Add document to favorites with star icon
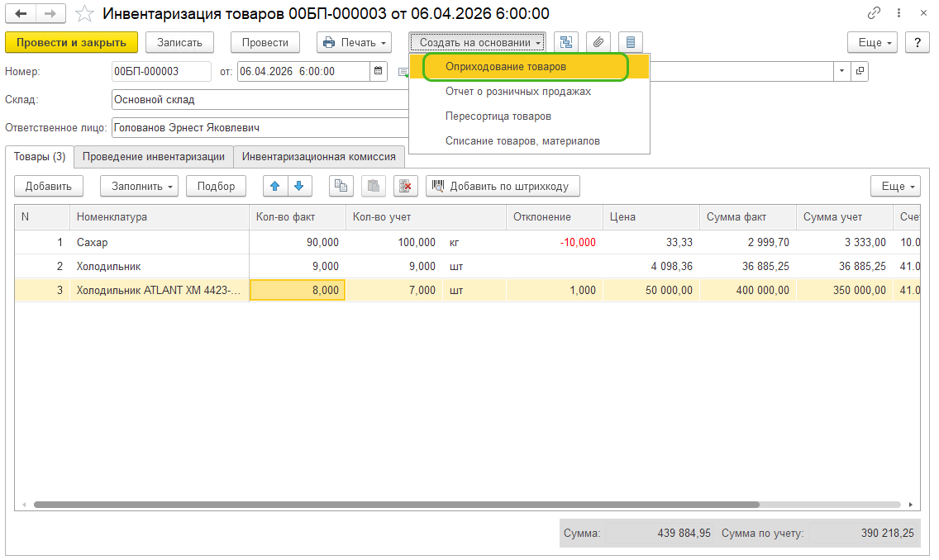Viewport: 939px width, 560px height. (84, 14)
